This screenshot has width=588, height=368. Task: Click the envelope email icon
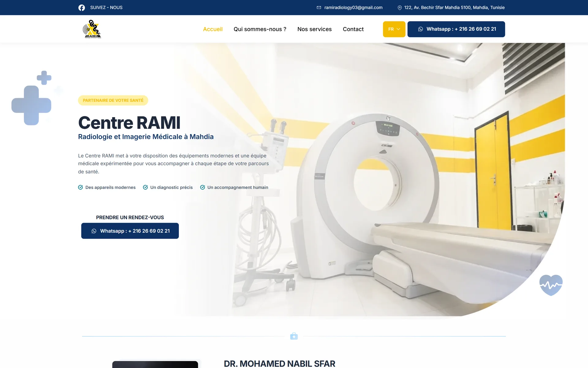point(319,8)
